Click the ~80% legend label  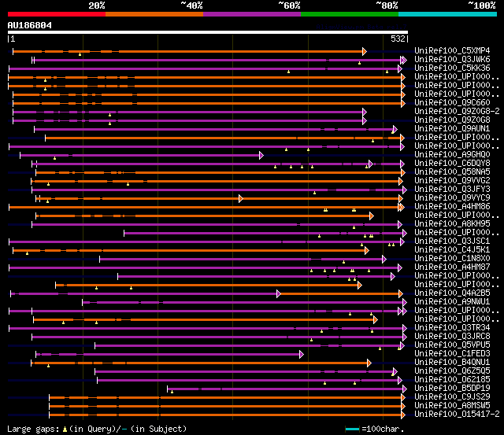387,6
